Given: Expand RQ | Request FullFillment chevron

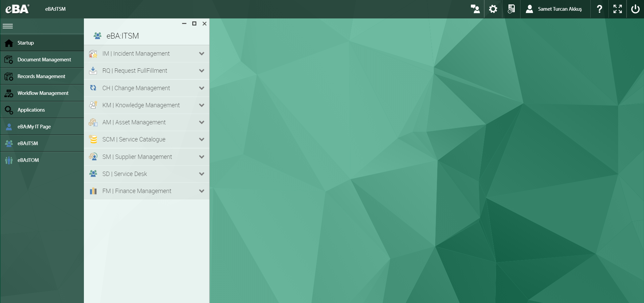Looking at the screenshot, I should click(x=202, y=71).
